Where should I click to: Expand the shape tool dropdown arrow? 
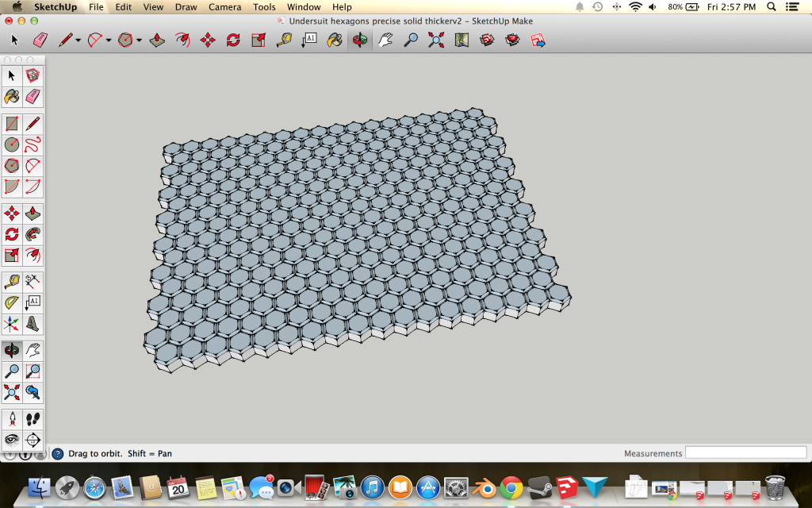pos(139,40)
